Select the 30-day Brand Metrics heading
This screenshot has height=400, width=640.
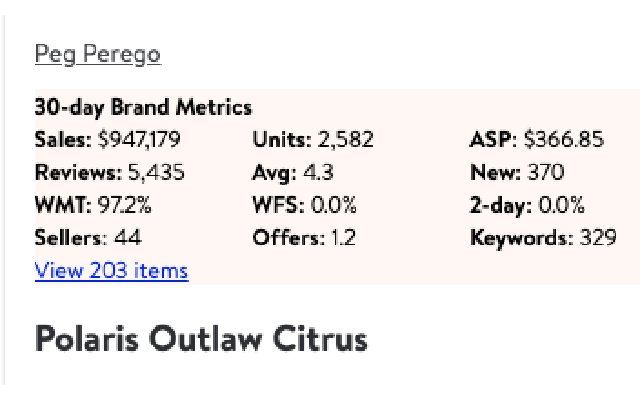[x=143, y=107]
